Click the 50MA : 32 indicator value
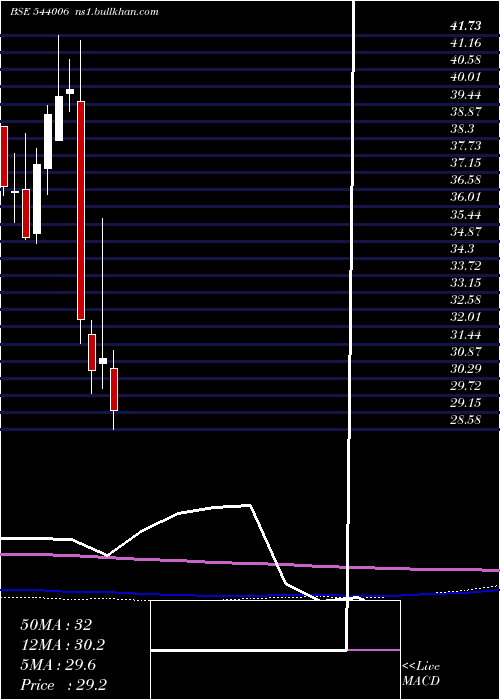Screen dimensions: 500x700 [56, 625]
